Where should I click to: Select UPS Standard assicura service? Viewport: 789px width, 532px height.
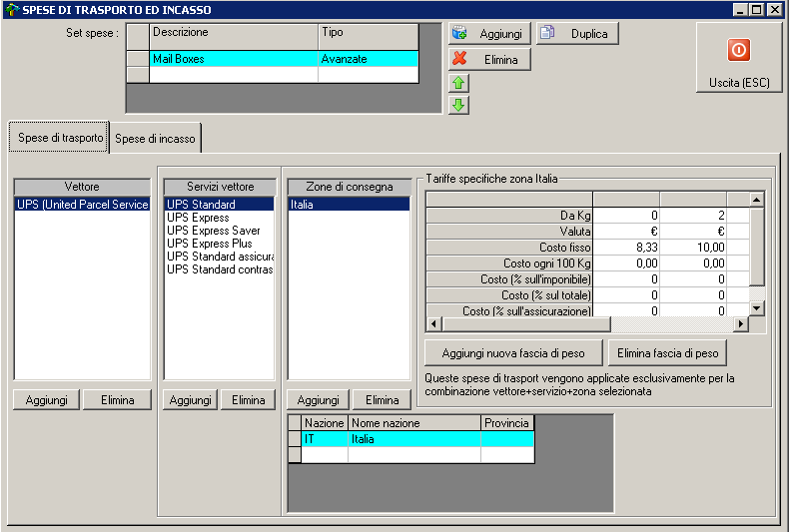point(220,257)
